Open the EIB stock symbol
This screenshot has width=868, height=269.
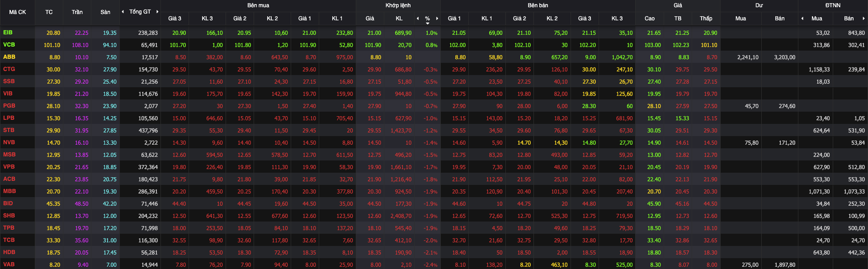[8, 33]
